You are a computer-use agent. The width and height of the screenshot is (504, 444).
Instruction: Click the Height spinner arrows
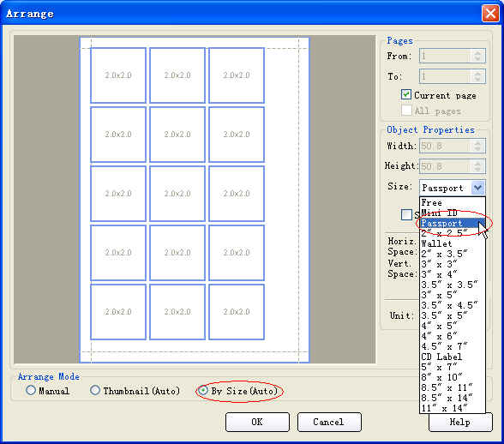point(477,166)
